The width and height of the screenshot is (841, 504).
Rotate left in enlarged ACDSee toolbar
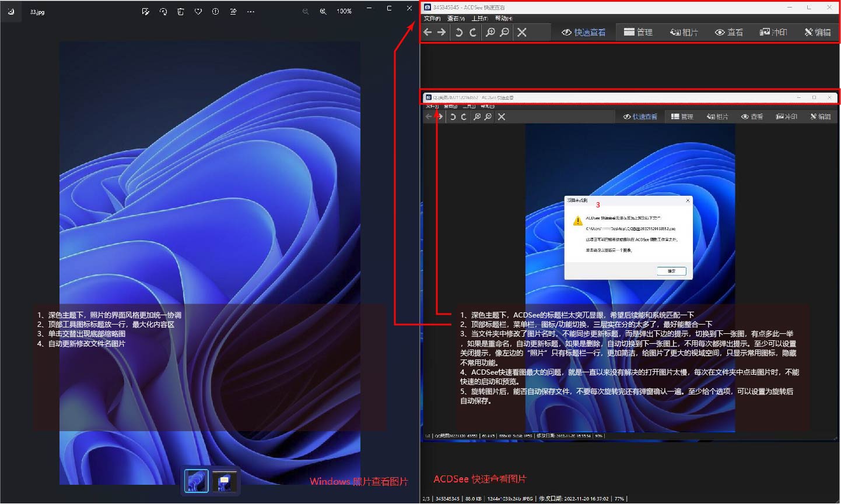click(459, 33)
